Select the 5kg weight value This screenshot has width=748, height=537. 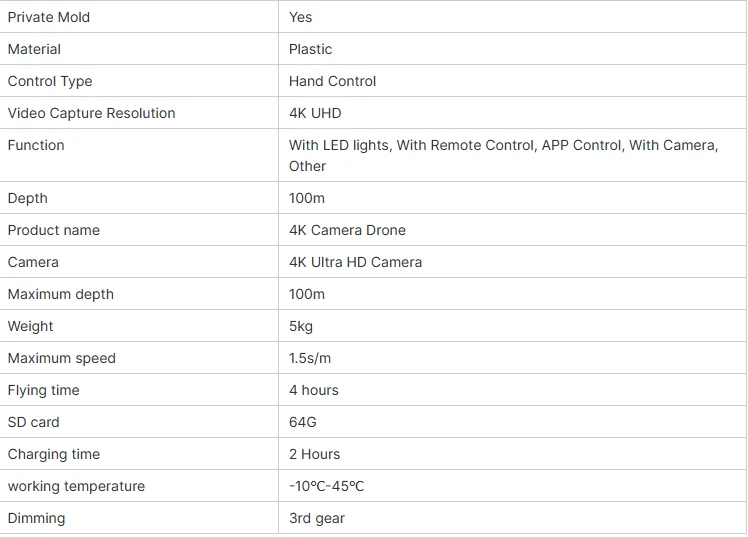click(301, 326)
